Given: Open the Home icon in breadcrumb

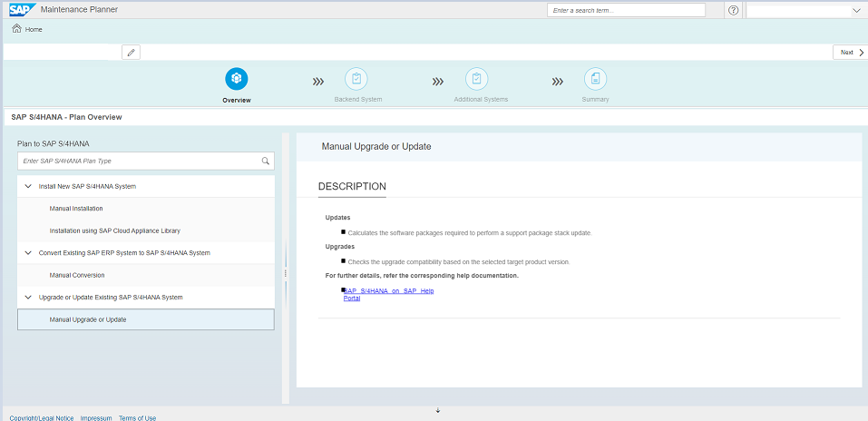Looking at the screenshot, I should pos(16,29).
